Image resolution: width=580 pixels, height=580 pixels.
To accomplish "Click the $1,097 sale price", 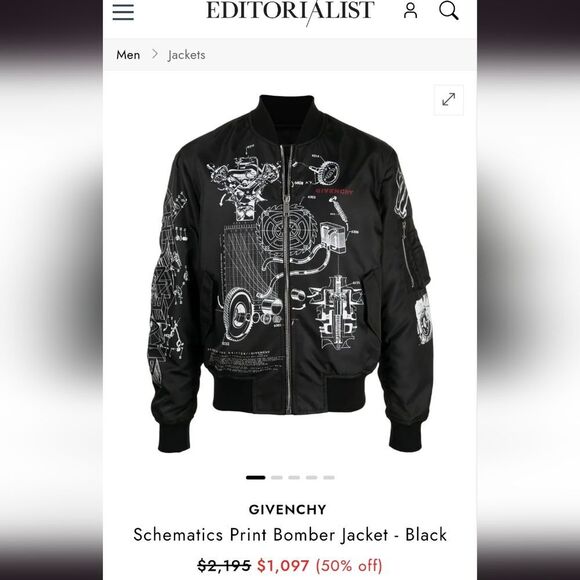I will point(283,566).
